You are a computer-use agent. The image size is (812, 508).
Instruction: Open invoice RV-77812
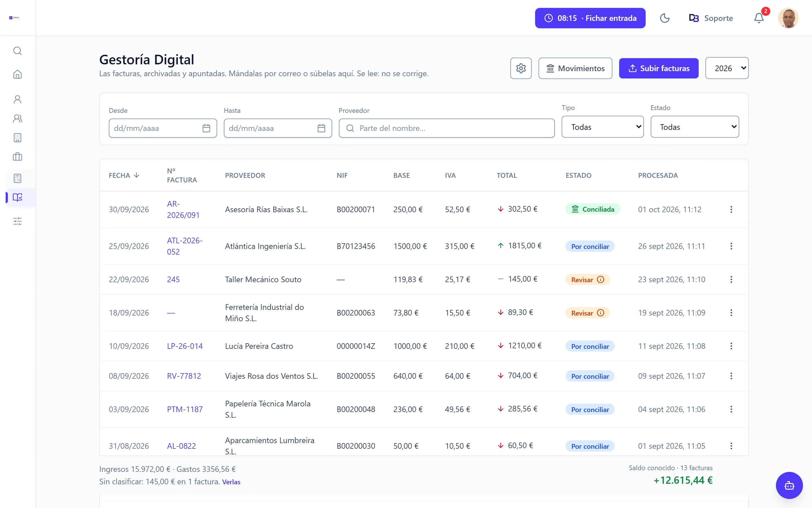pos(184,376)
